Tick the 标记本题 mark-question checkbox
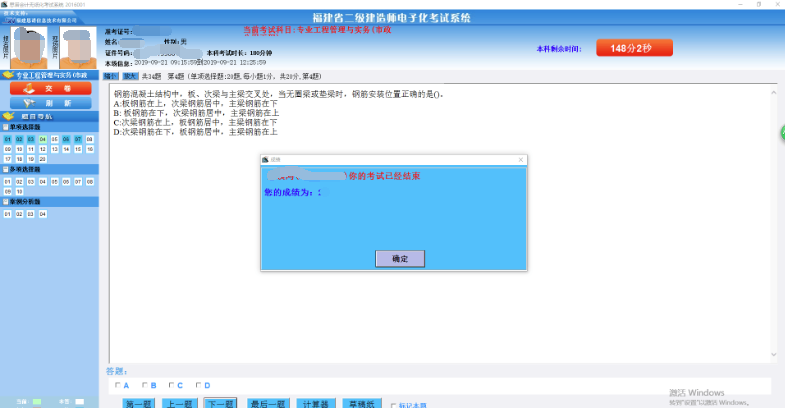Viewport: 785px width, 411px height. coord(394,406)
